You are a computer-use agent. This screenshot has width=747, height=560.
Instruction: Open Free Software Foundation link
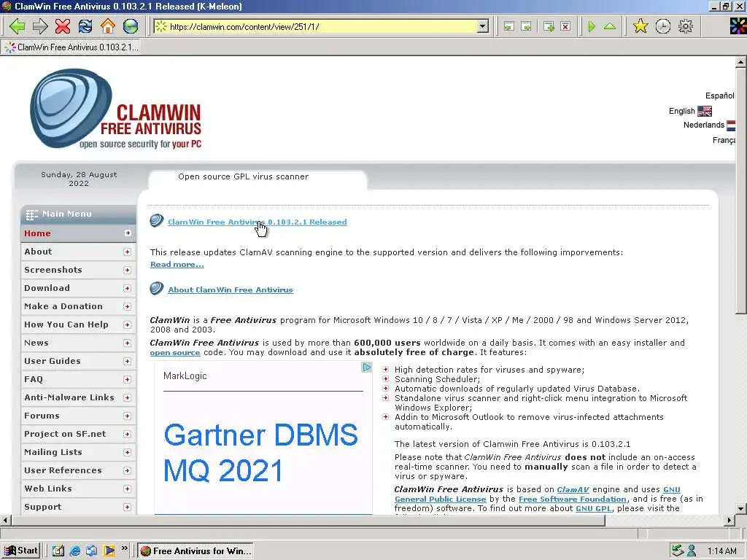point(573,499)
